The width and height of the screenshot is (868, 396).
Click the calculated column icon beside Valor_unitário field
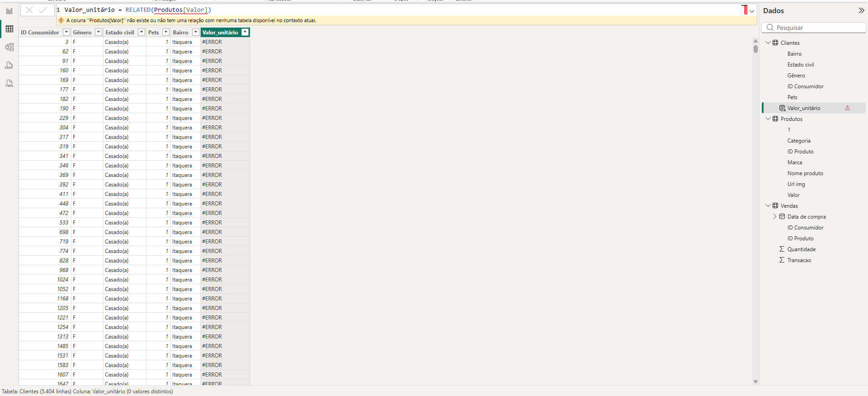(782, 108)
